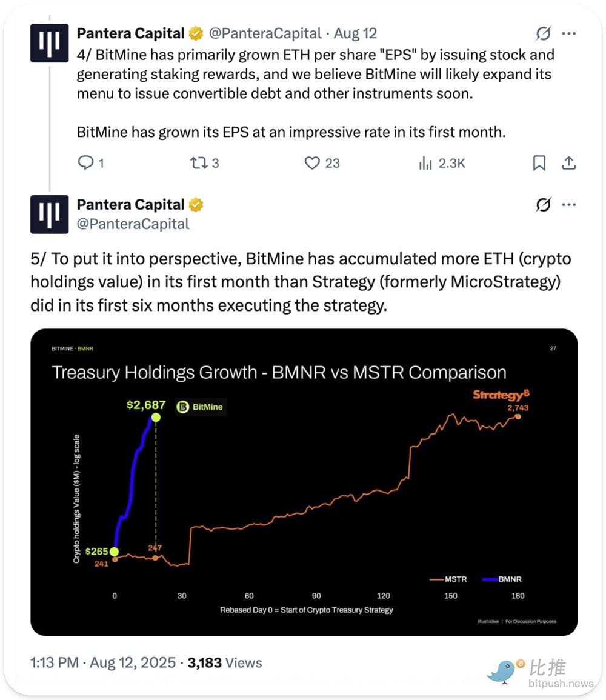Click the 1:13 PM Aug 12, 2025 timestamp
The width and height of the screenshot is (606, 700).
(102, 662)
